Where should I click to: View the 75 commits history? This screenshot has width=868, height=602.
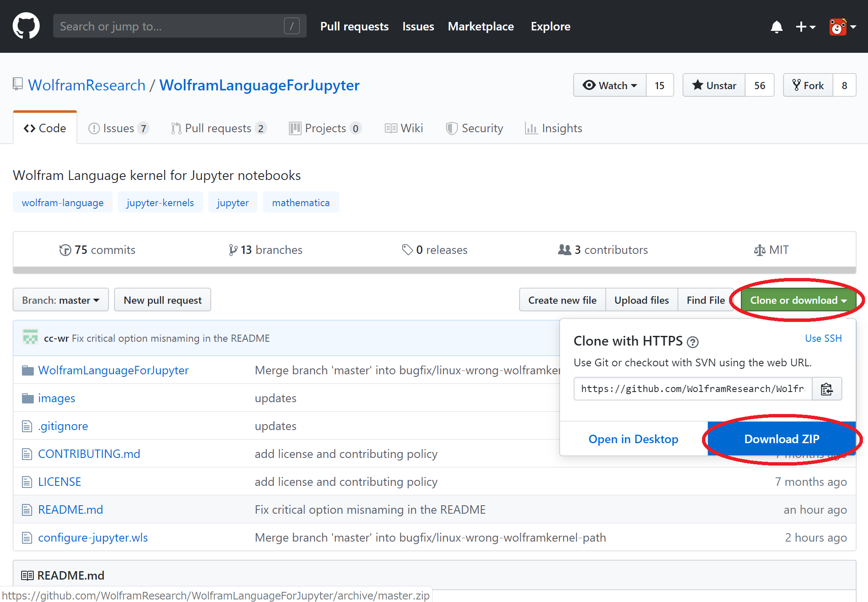[98, 250]
